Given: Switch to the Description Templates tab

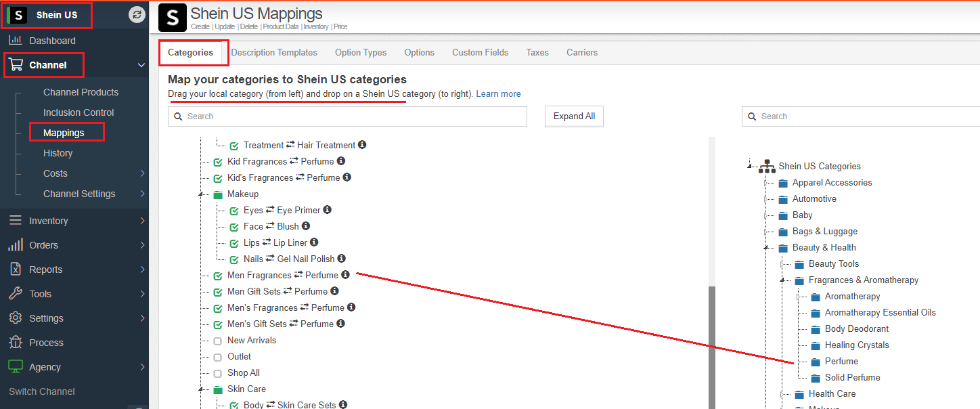Looking at the screenshot, I should coord(274,52).
